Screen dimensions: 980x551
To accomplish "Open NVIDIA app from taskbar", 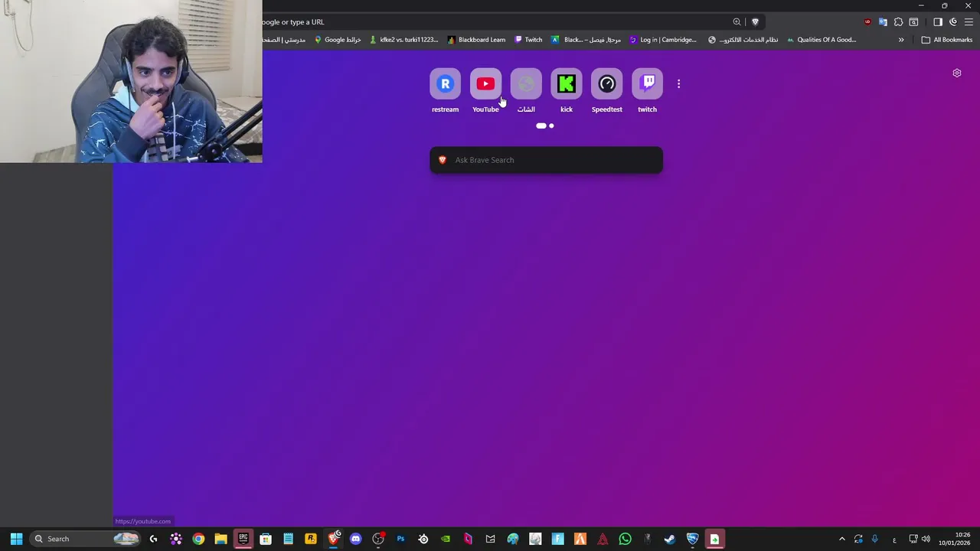I will pos(446,539).
